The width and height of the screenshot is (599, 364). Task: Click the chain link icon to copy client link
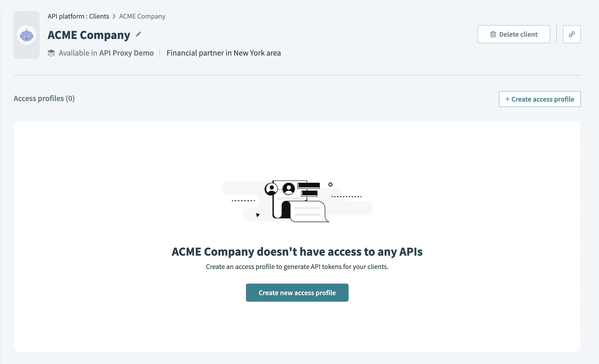tap(572, 34)
